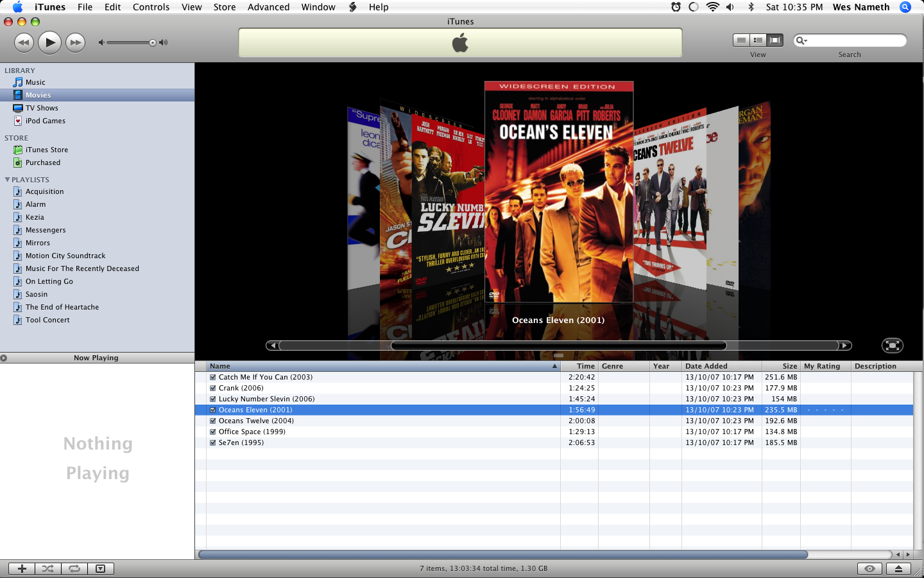924x578 pixels.
Task: Select the Tool Concert playlist
Action: [97, 320]
